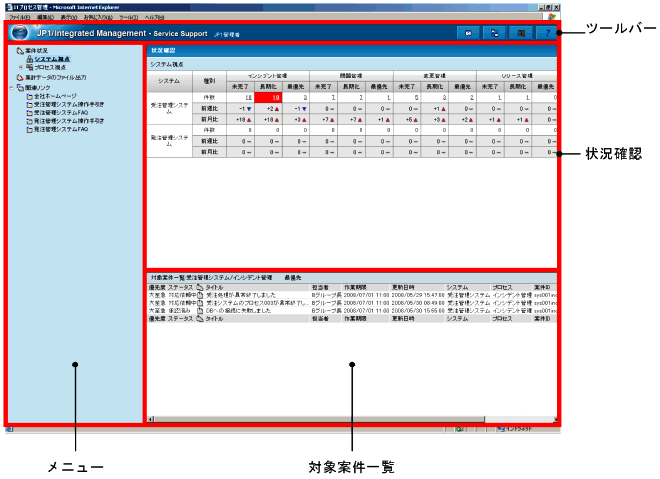The image size is (660, 479).
Task: Click the IE page icon in the title bar
Action: pyautogui.click(x=9, y=7)
